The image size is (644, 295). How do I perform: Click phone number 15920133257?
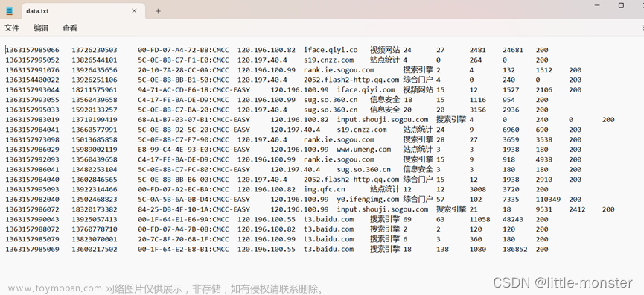[x=95, y=110]
